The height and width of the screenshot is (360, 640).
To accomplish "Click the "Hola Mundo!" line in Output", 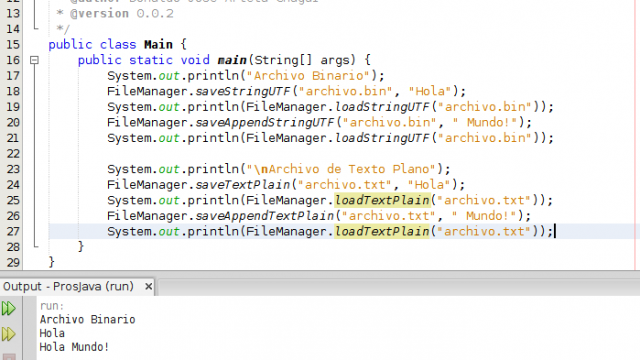I will (x=74, y=347).
